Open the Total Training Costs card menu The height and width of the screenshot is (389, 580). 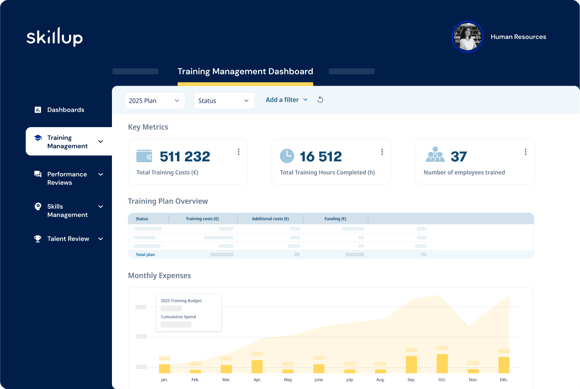(239, 152)
